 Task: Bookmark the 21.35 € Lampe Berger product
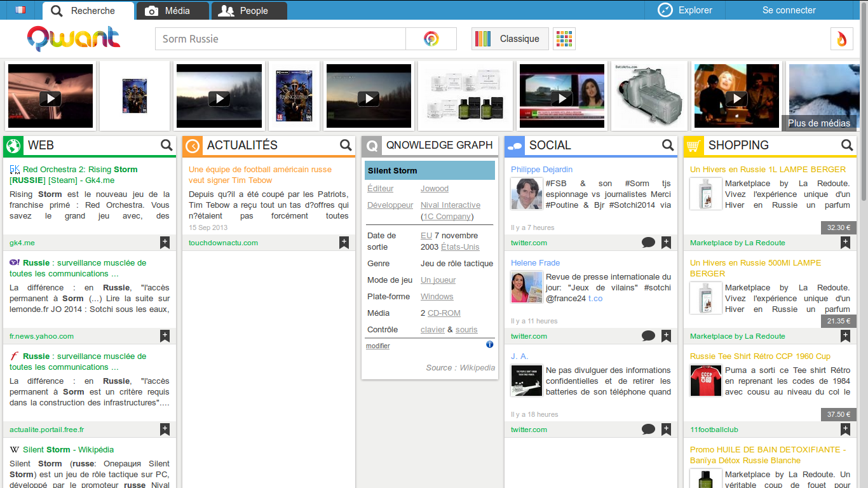click(x=845, y=335)
